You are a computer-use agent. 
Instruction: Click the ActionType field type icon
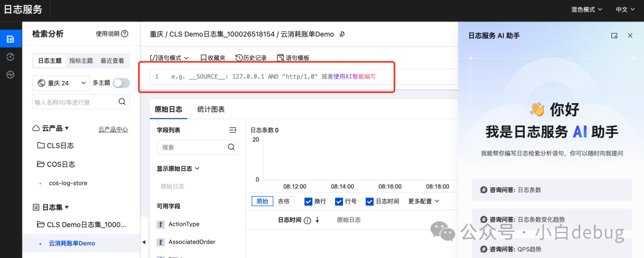[x=161, y=225]
